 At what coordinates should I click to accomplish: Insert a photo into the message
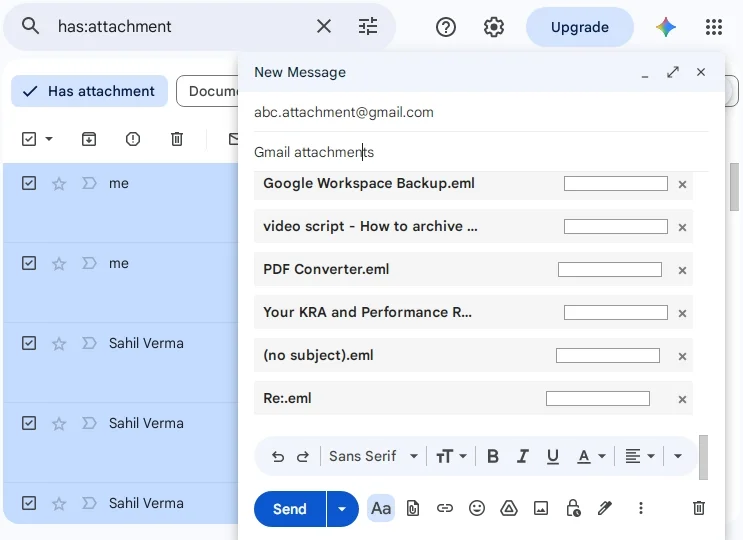541,509
